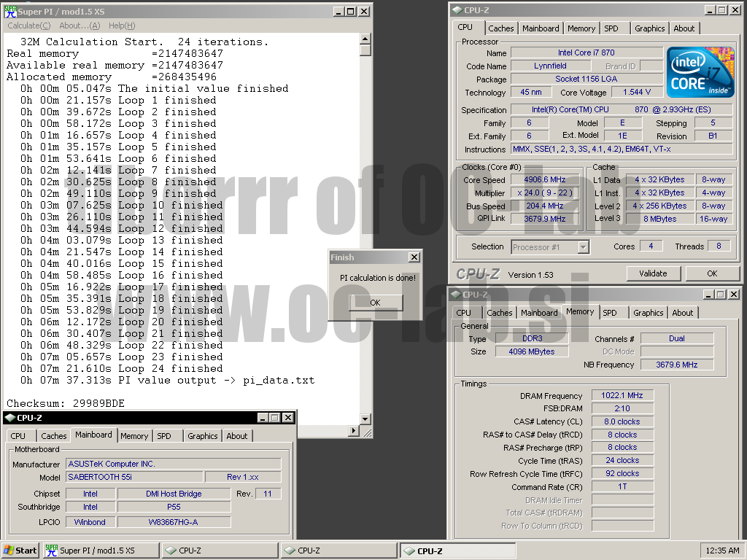Viewport: 747px width, 560px height.
Task: Click the Intel Core i7 logo
Action: [x=700, y=72]
